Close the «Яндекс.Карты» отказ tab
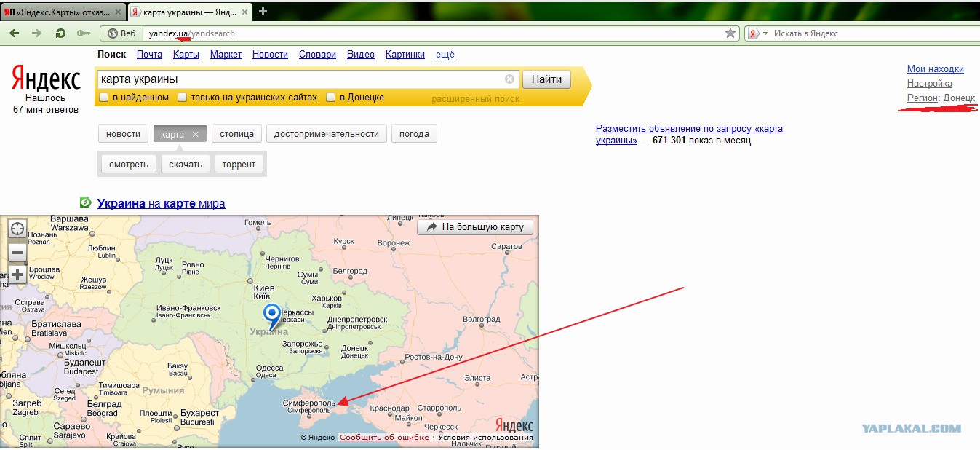This screenshot has height=450, width=980. point(118,12)
